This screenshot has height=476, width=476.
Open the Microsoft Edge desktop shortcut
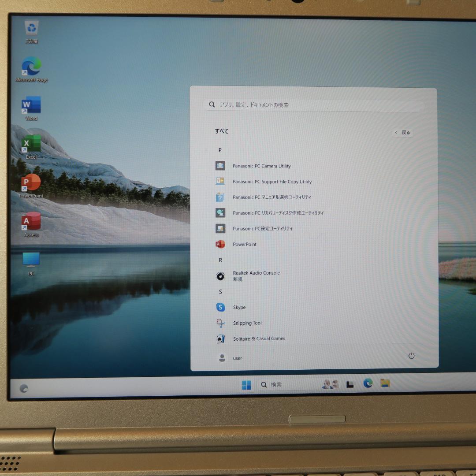click(32, 70)
